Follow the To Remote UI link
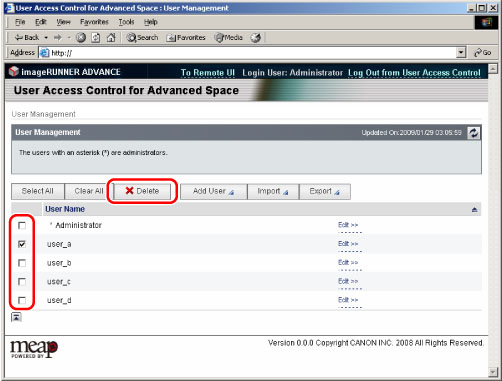Screen dimensions: 502x381 pyautogui.click(x=208, y=73)
